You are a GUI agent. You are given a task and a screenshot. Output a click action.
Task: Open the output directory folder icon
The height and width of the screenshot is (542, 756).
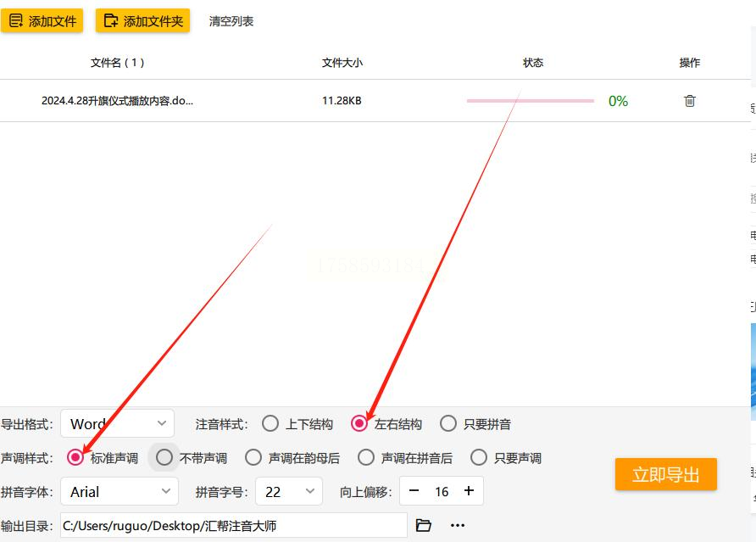(x=423, y=525)
